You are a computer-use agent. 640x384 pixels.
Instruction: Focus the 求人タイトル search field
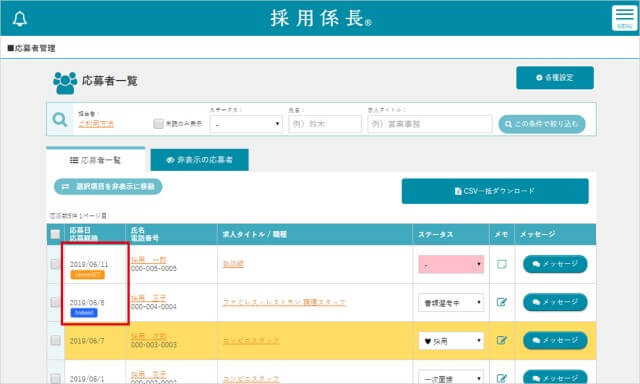[430, 124]
